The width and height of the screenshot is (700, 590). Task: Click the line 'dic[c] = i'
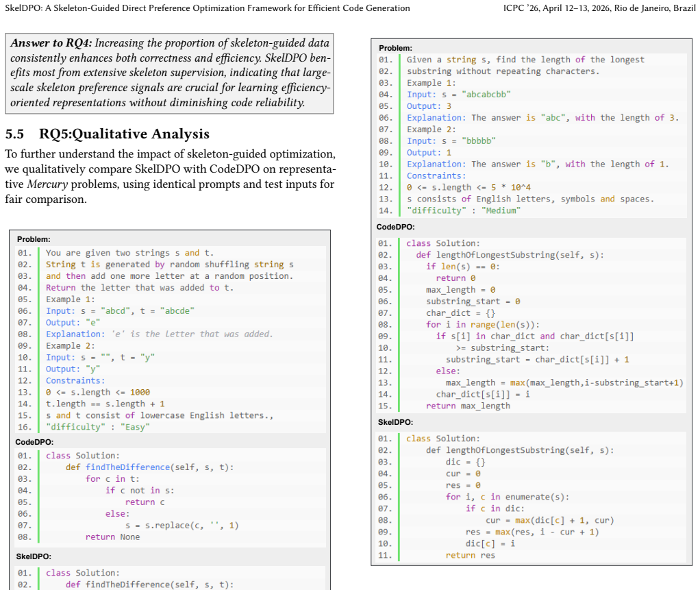pos(490,543)
